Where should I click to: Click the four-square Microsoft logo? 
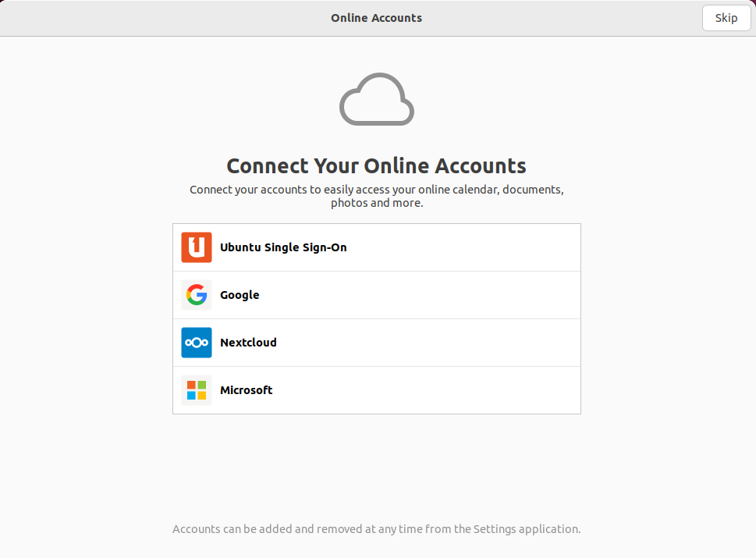[x=197, y=390]
